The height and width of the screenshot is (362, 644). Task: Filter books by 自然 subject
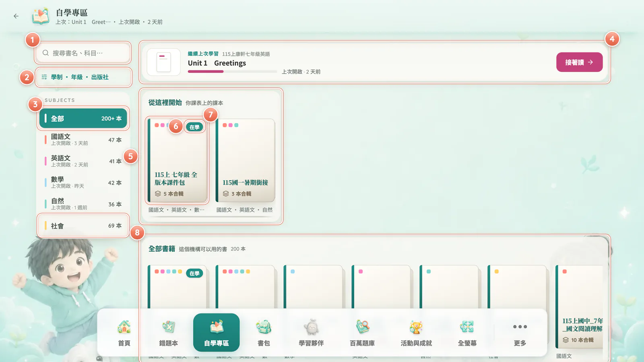(83, 204)
